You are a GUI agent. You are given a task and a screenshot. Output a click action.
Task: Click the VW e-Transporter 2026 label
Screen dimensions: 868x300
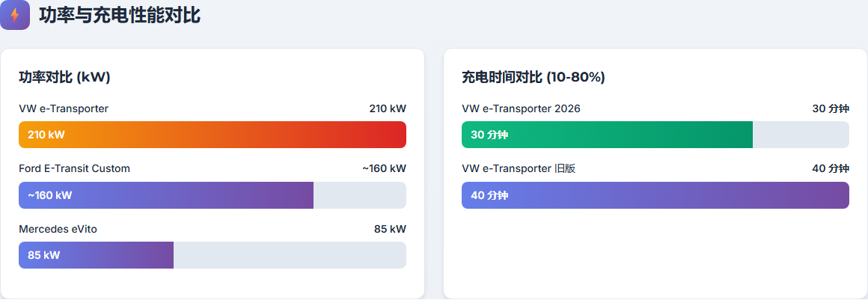[521, 108]
